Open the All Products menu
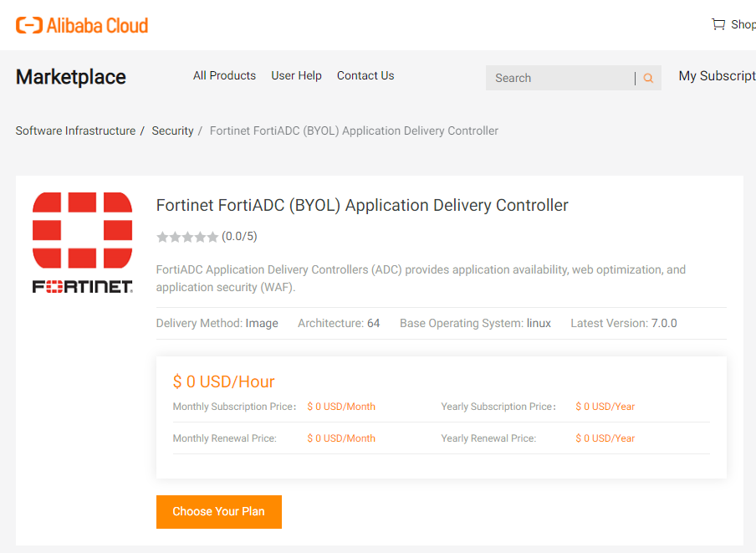This screenshot has width=756, height=553. [x=224, y=75]
